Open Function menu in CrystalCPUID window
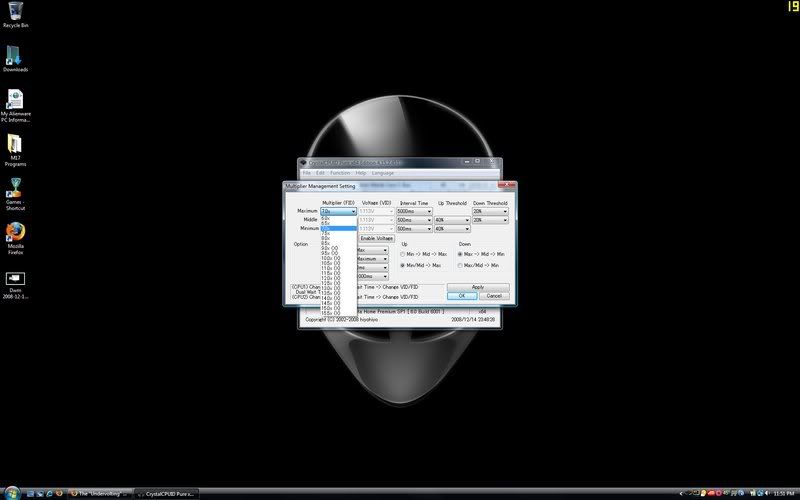800x500 pixels. (340, 173)
